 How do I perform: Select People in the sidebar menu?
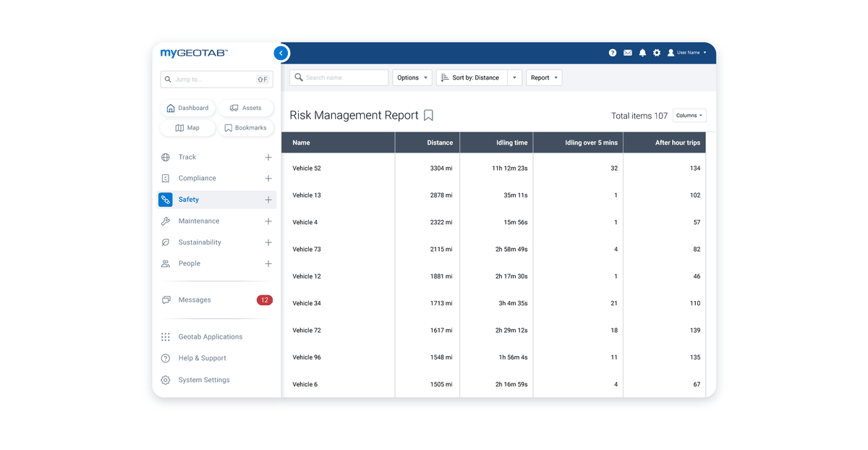coord(190,263)
